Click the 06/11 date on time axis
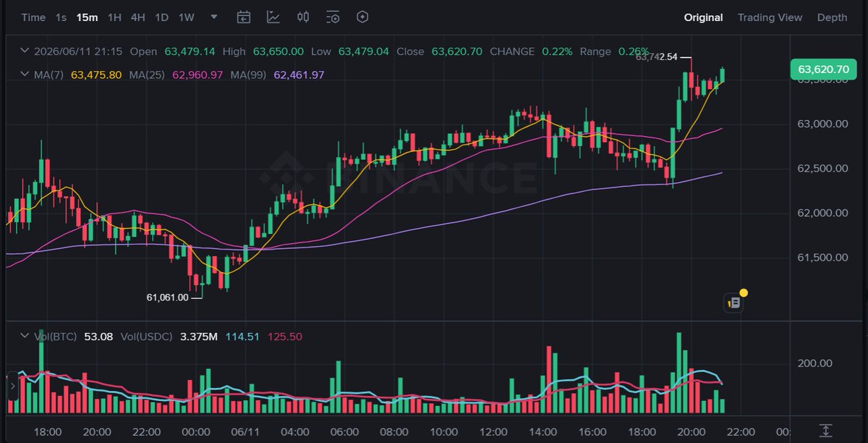 pyautogui.click(x=245, y=431)
